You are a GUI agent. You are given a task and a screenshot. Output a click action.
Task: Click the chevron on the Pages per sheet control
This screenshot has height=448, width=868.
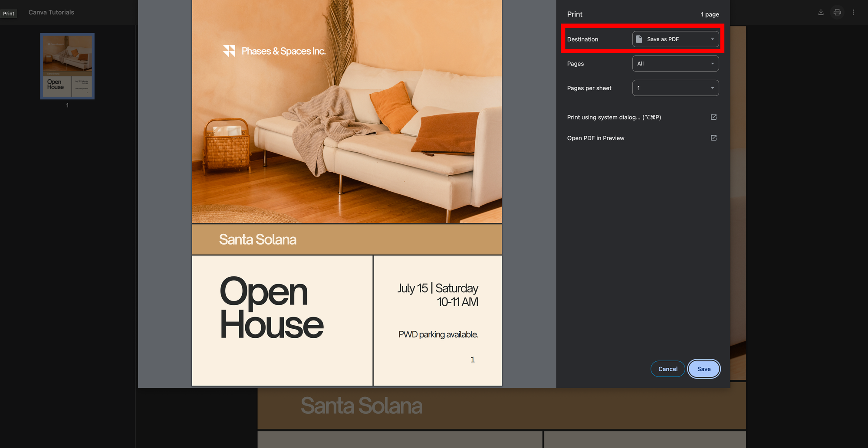coord(712,88)
